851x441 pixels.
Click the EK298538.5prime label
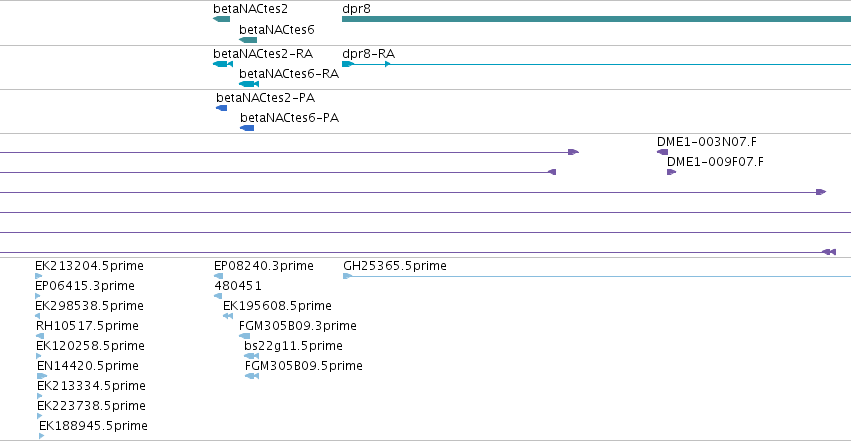pyautogui.click(x=90, y=306)
